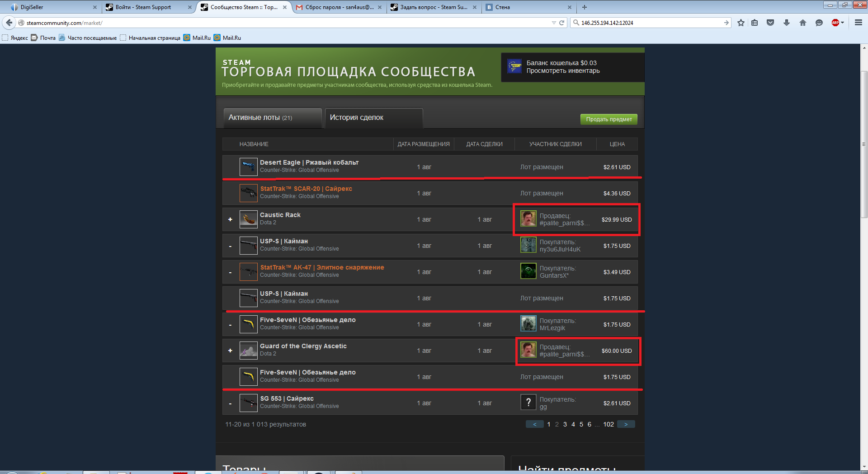The height and width of the screenshot is (474, 868).
Task: Click the StatTrak SCAR-20 item thumbnail
Action: pos(248,193)
